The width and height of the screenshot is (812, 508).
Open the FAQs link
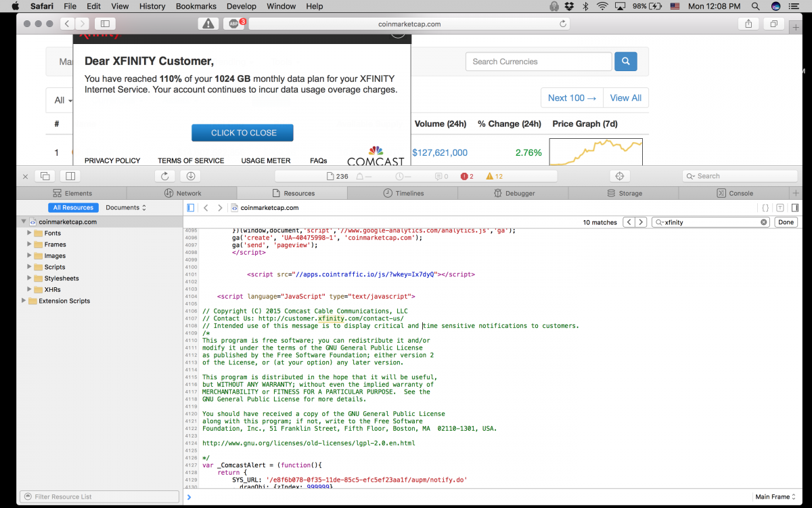pos(319,161)
